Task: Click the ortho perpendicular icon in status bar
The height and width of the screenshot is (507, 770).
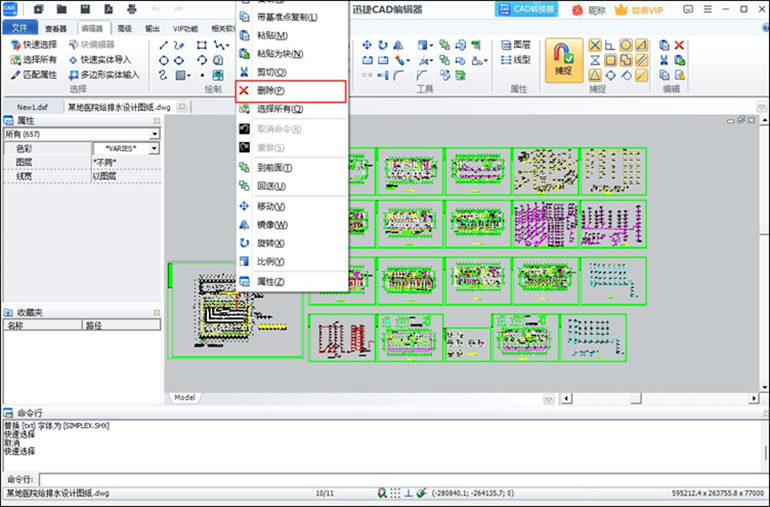Action: (x=408, y=493)
